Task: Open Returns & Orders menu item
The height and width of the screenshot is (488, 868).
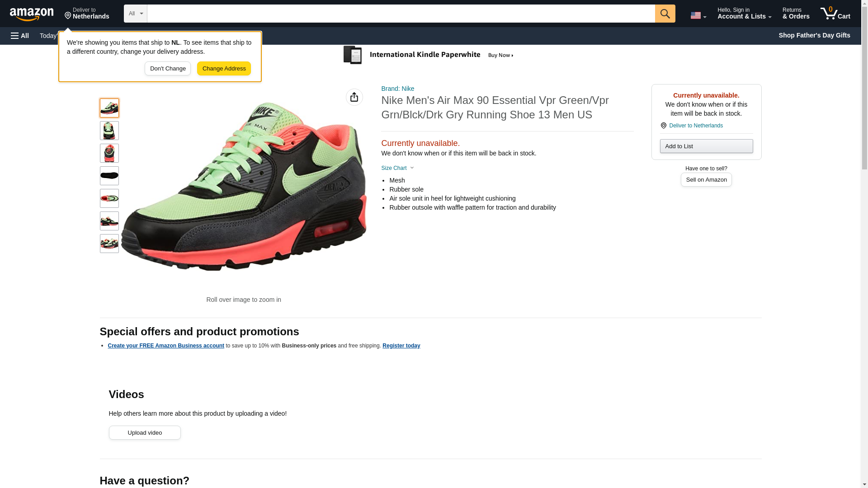Action: click(796, 14)
